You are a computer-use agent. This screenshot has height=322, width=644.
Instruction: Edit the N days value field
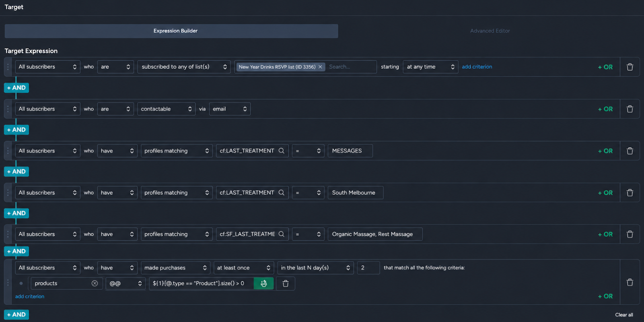pos(368,268)
